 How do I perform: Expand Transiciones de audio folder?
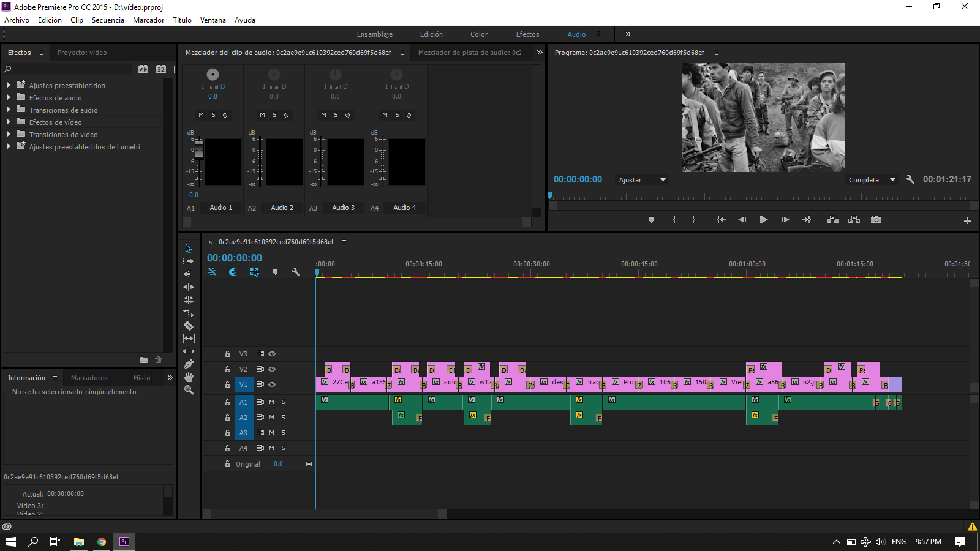9,110
